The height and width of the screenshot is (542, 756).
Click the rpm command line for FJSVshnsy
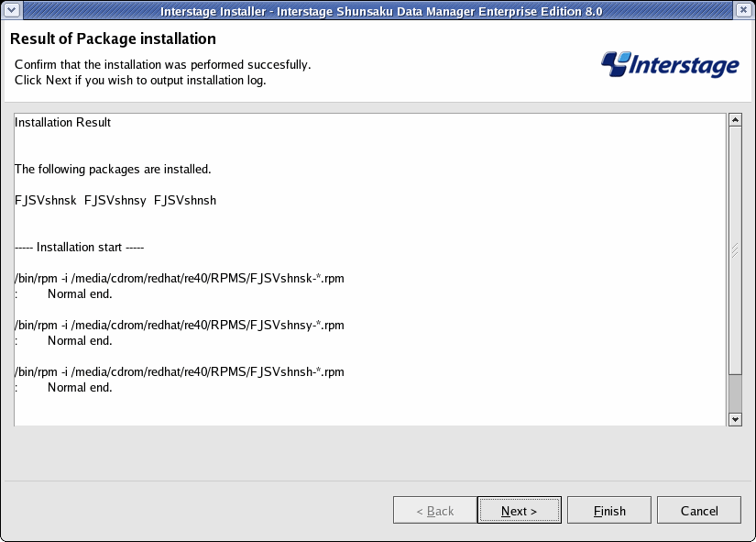tap(180, 326)
